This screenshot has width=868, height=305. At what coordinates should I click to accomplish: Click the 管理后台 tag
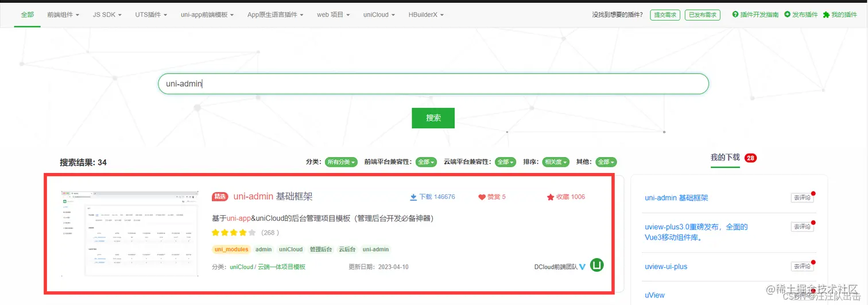[x=321, y=249]
